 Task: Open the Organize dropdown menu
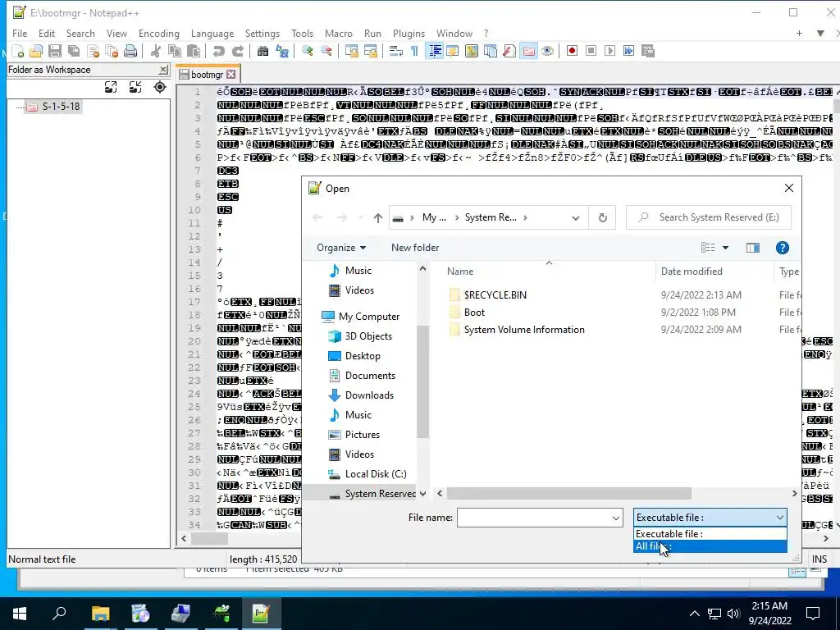[341, 248]
